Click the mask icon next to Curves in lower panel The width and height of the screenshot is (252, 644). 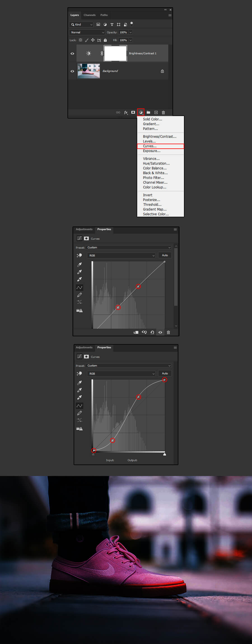coord(87,357)
